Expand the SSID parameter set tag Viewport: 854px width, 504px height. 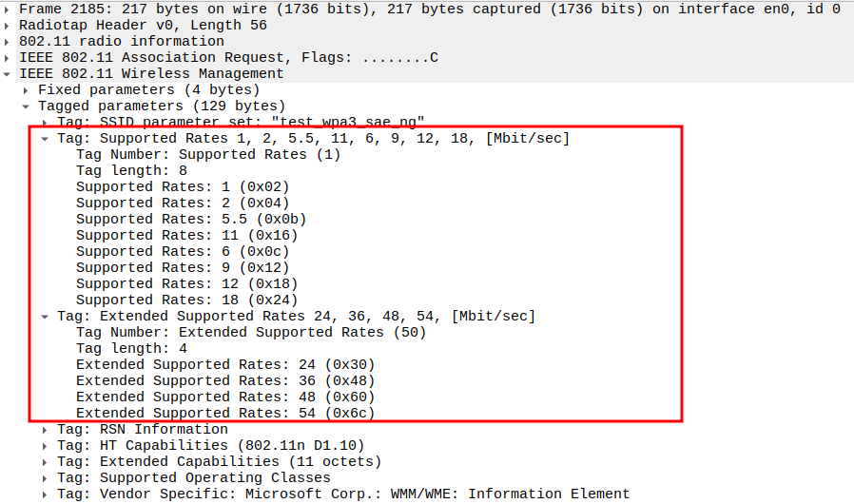[x=46, y=123]
